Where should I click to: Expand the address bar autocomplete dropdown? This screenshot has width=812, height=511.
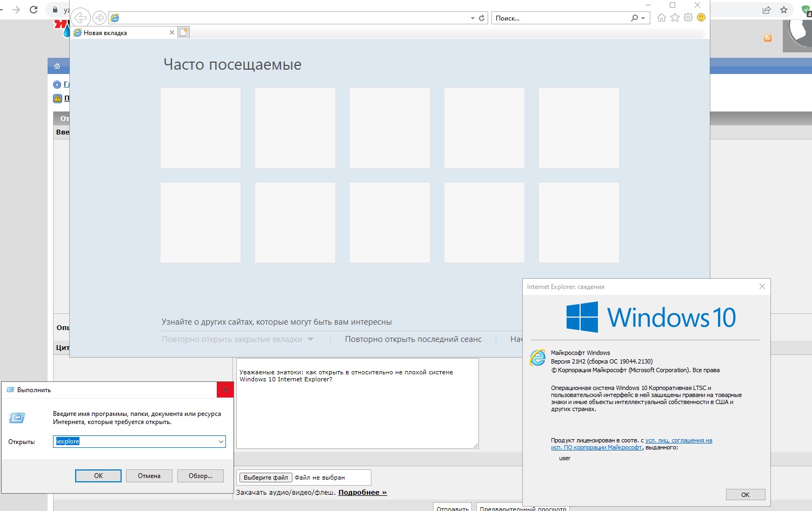pos(472,18)
